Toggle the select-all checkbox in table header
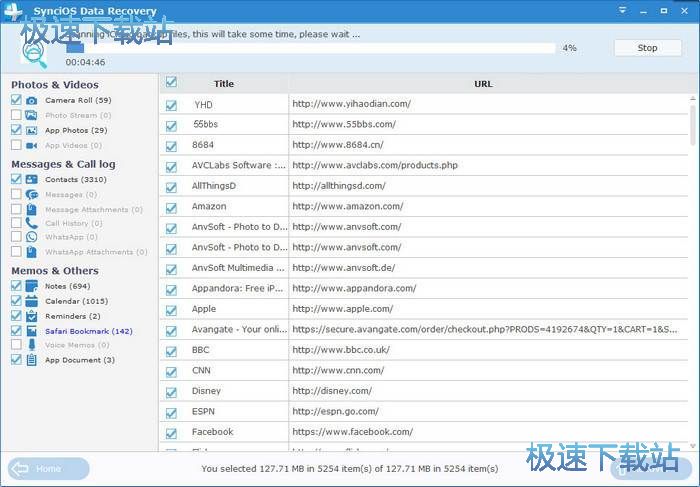Viewport: 700px width, 487px height. 171,82
